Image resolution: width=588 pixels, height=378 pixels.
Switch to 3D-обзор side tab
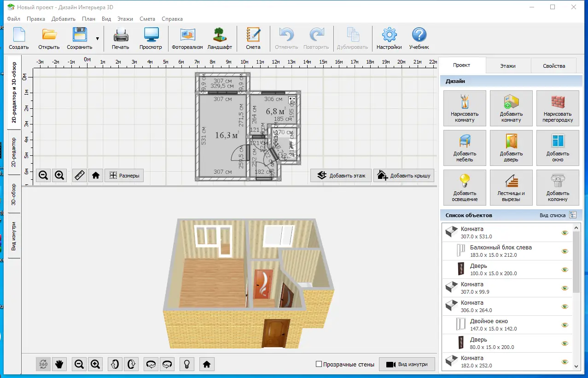pos(14,195)
